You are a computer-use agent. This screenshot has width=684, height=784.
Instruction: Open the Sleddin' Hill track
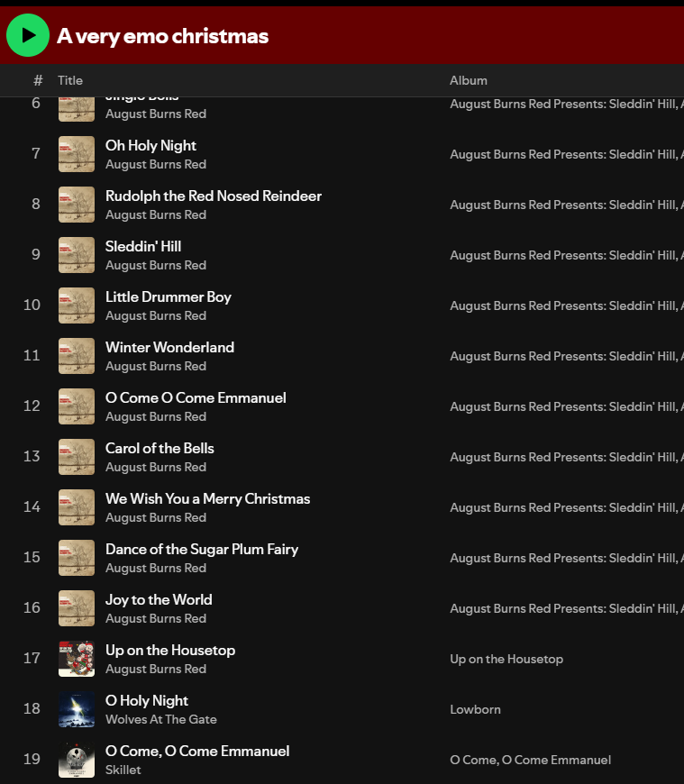pos(143,247)
